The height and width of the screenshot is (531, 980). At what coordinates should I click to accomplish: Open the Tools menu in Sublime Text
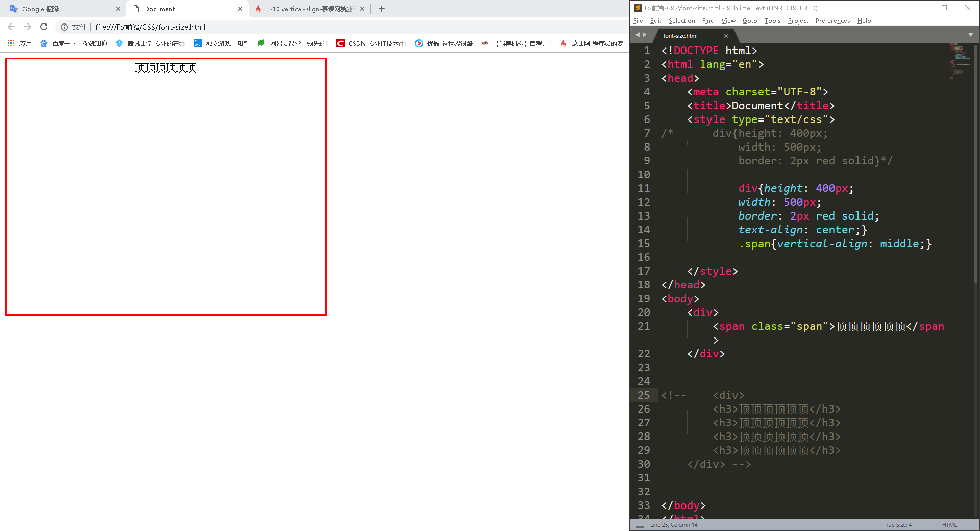772,21
